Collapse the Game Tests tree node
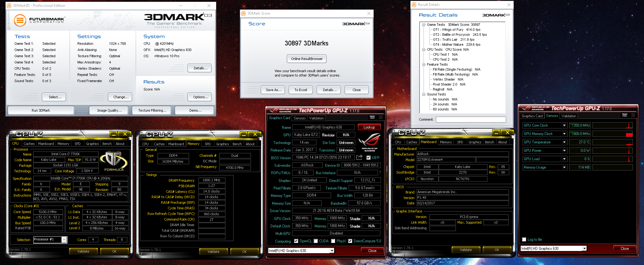Screen dimensions: 644x265 coord(424,25)
